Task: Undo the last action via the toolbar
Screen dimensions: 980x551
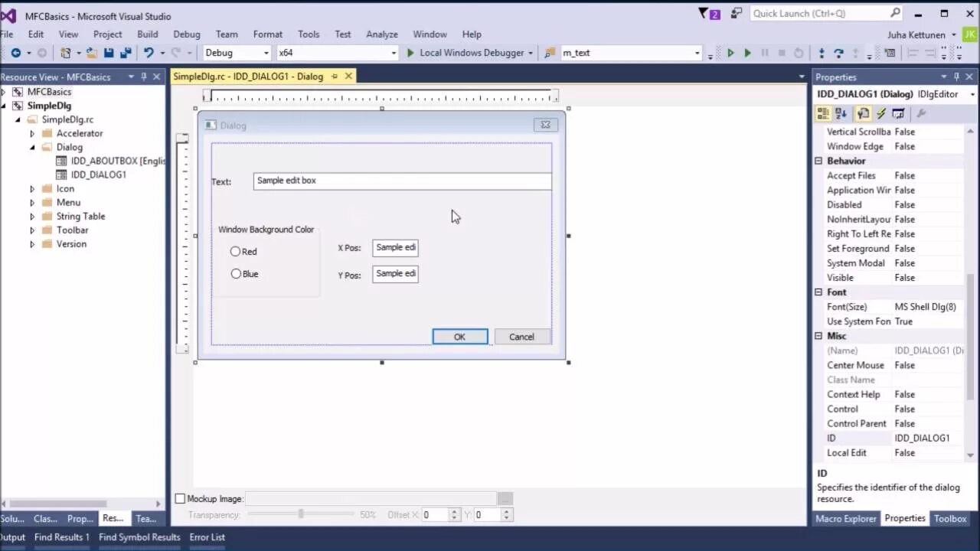Action: point(149,53)
